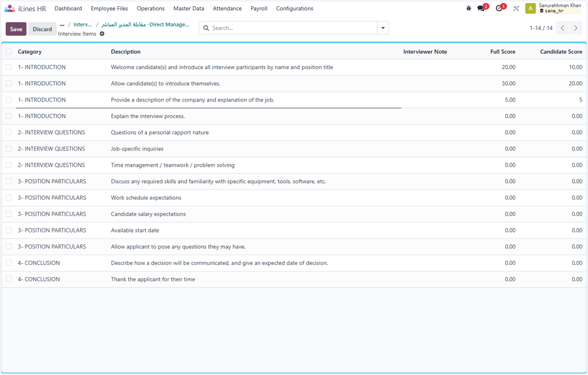Check the 'Thank the applicant' row checkbox

coord(9,279)
